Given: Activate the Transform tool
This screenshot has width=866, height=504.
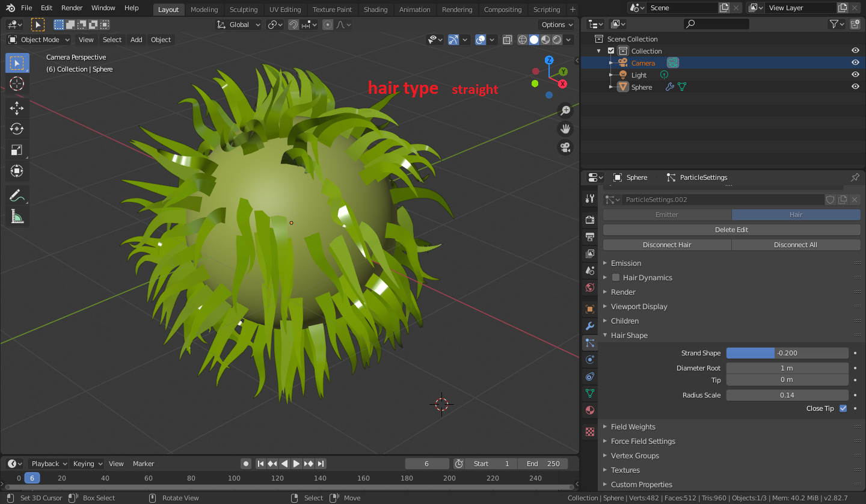Looking at the screenshot, I should point(17,171).
